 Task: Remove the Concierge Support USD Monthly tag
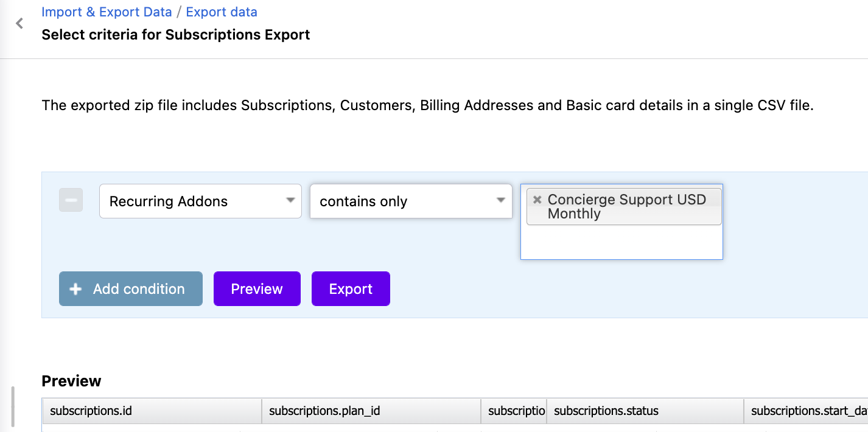pyautogui.click(x=537, y=200)
